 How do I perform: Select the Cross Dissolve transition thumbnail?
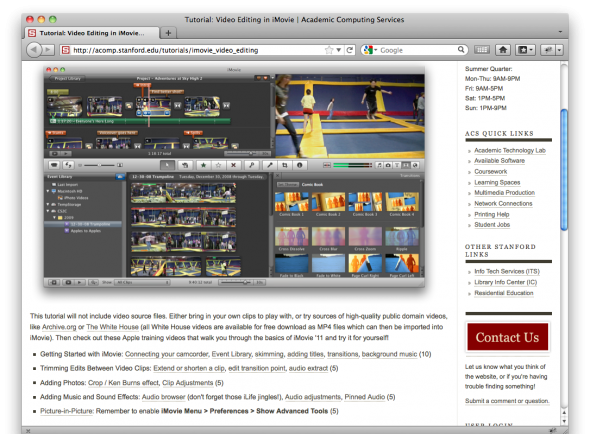coord(292,237)
